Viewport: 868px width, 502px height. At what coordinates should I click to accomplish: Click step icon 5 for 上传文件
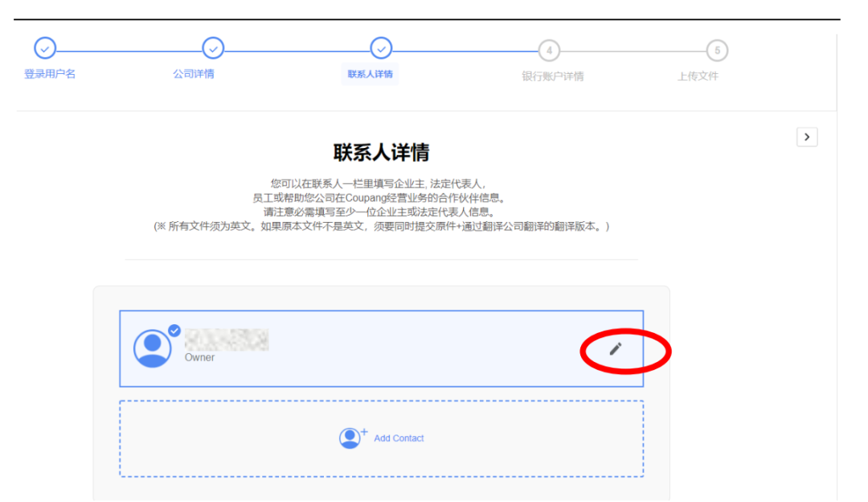tap(716, 49)
